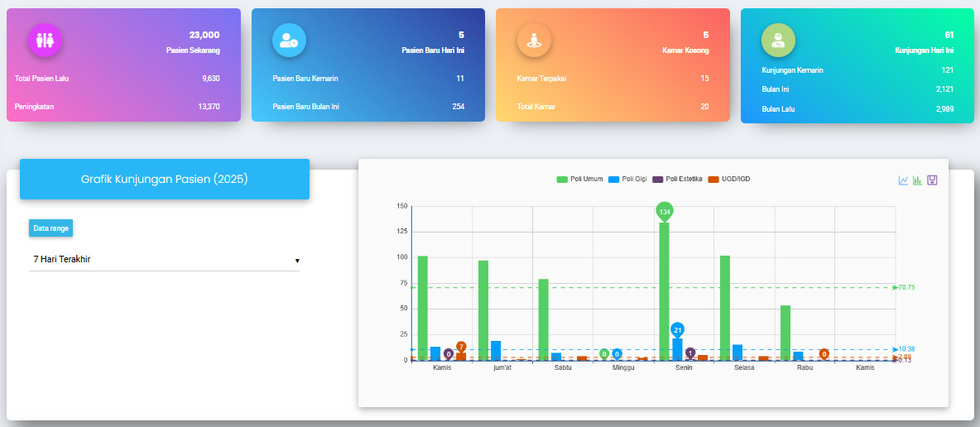Click the Kamar Kosong label
980x427 pixels.
[x=685, y=50]
